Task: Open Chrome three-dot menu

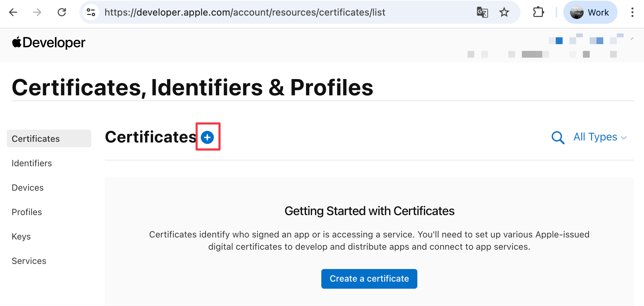Action: (x=632, y=13)
